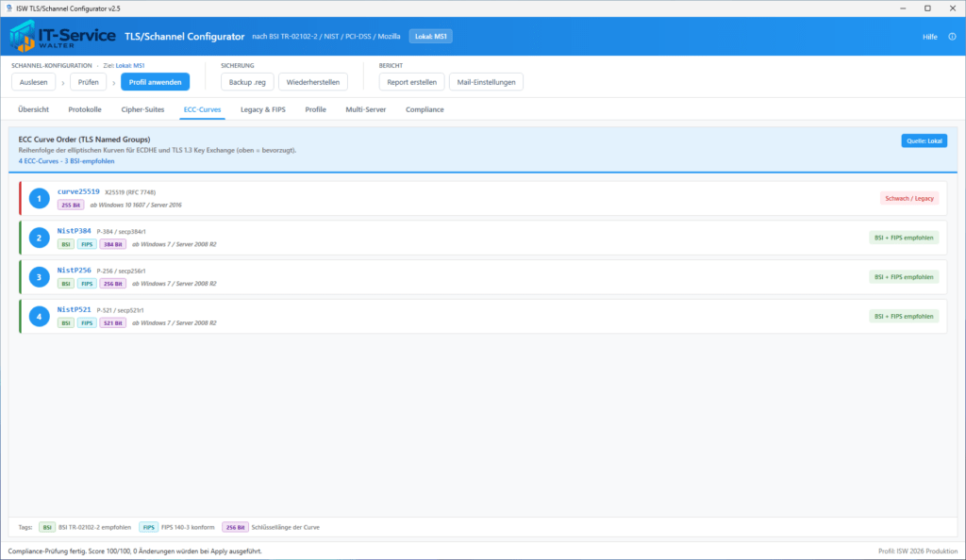
Task: Click Wiederherstellen to restore
Action: coord(313,82)
